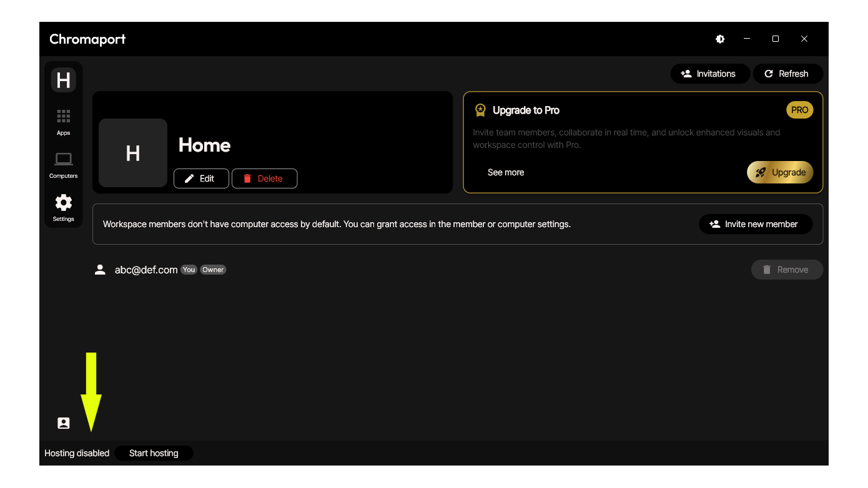Open the Apps grid section
The image size is (868, 488).
click(63, 122)
